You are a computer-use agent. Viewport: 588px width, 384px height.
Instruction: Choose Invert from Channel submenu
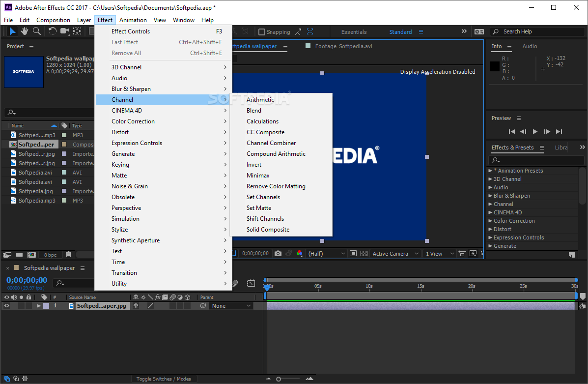coord(281,165)
